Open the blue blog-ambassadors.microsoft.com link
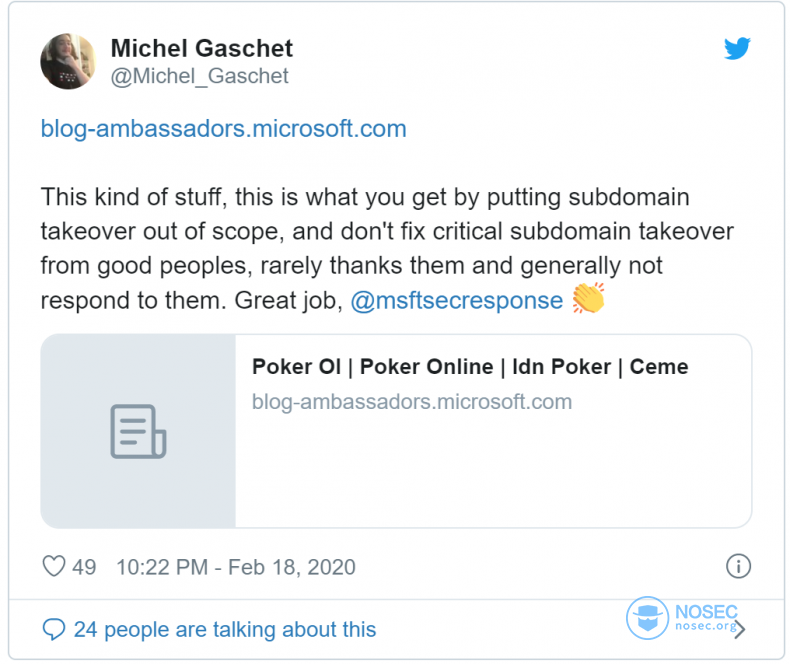Image resolution: width=790 pixels, height=664 pixels. coord(223,129)
